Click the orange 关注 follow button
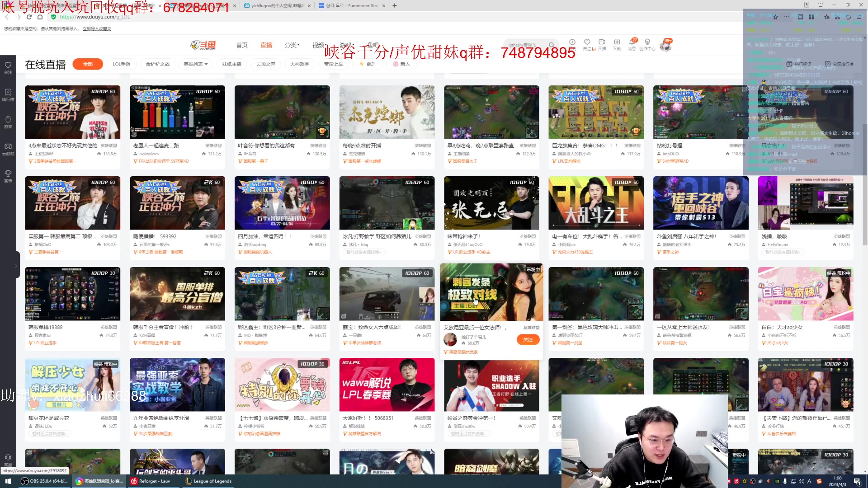 point(528,340)
